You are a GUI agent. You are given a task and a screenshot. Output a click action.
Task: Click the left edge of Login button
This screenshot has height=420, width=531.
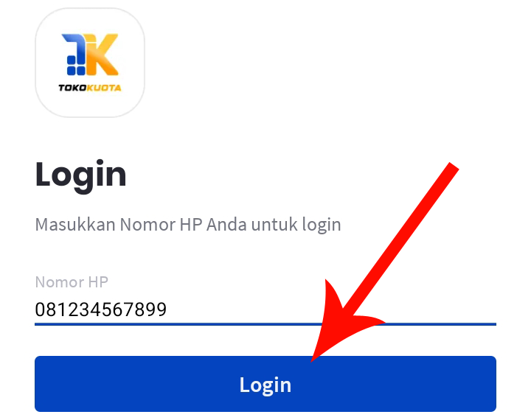pos(38,384)
